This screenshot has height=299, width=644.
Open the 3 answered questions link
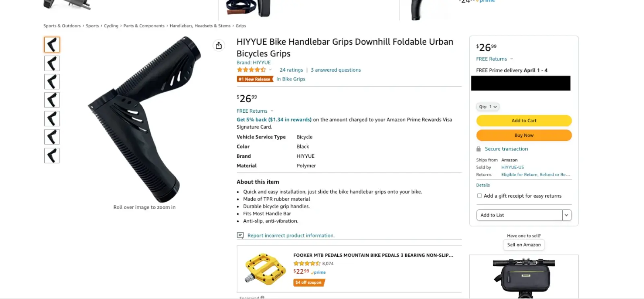point(336,70)
